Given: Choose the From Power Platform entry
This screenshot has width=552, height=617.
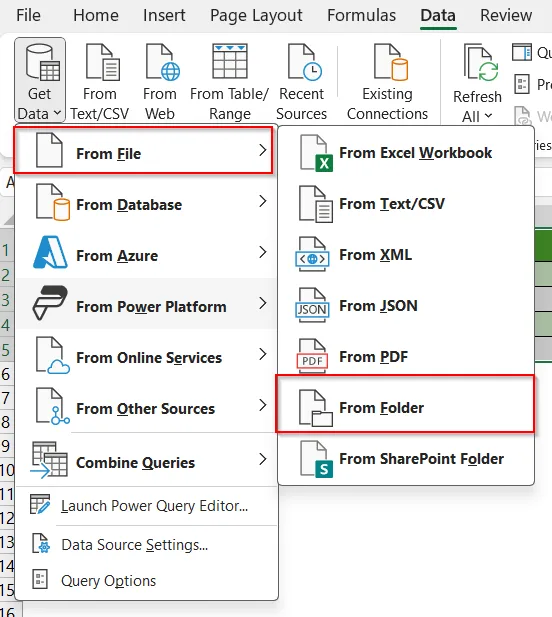Looking at the screenshot, I should 146,303.
